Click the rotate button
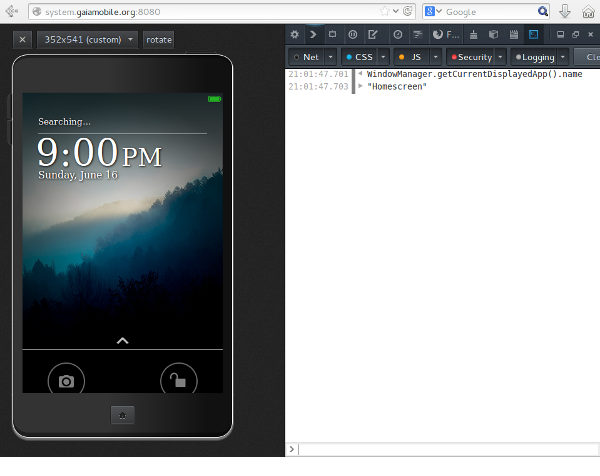Viewport: 600px width, 476px height. [x=158, y=39]
